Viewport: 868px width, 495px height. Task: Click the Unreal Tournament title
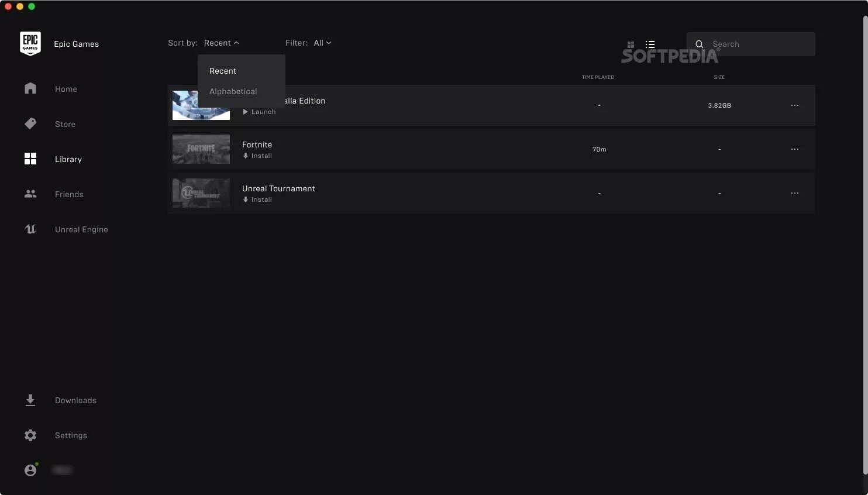point(278,188)
